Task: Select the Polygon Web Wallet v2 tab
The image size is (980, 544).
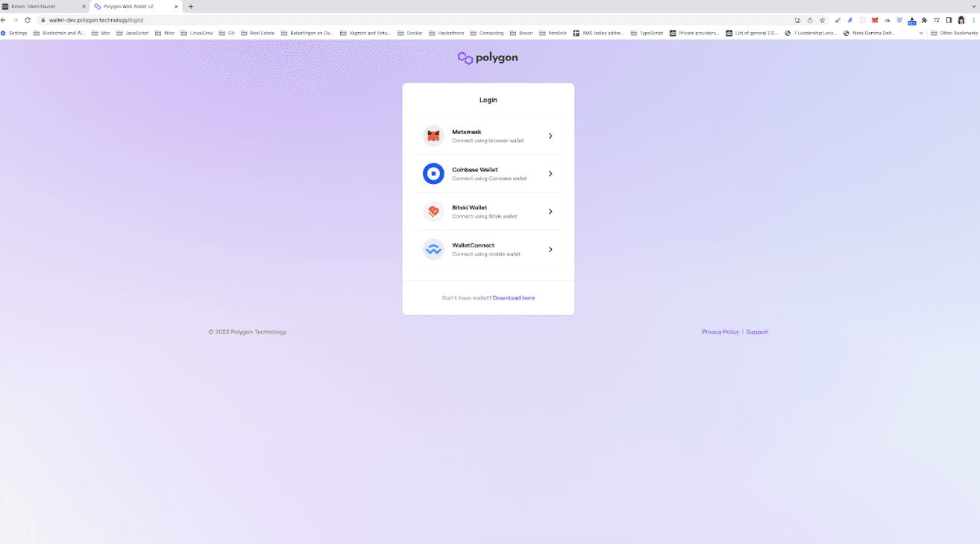Action: click(x=136, y=6)
